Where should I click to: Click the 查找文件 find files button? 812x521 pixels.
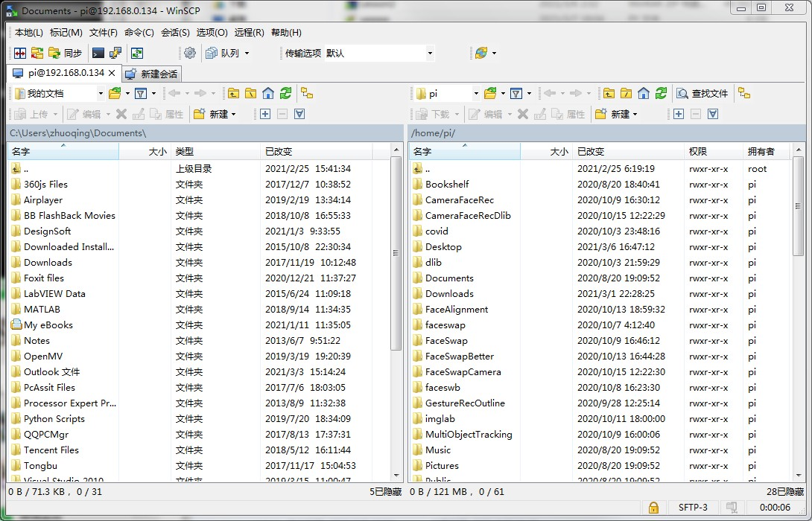click(702, 94)
